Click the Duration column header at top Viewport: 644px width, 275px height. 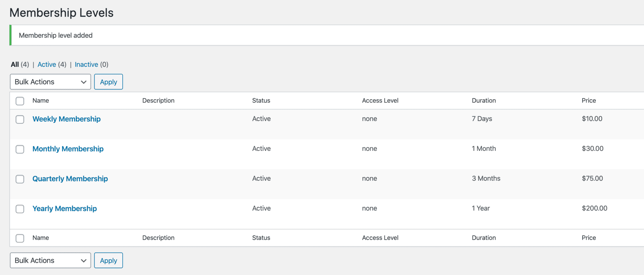484,100
